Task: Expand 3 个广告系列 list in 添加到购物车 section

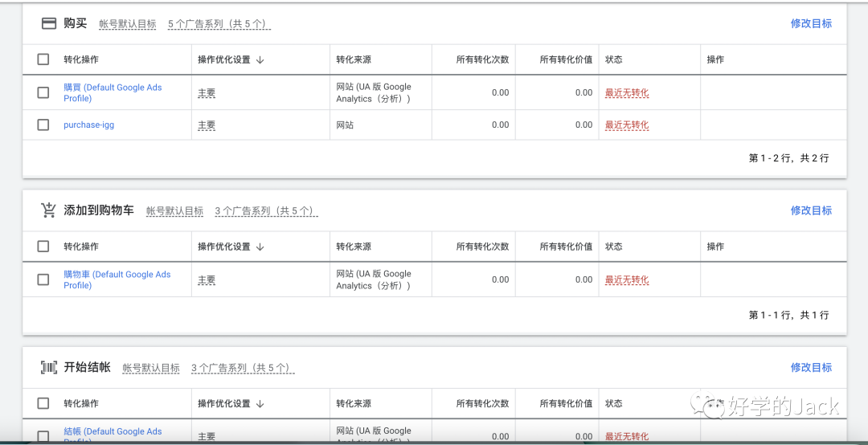Action: [266, 211]
